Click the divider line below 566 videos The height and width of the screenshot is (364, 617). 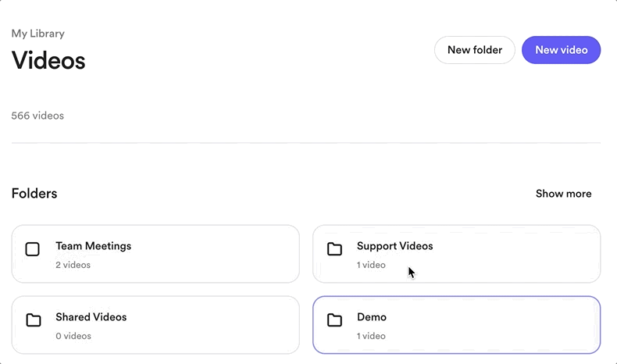coord(306,143)
